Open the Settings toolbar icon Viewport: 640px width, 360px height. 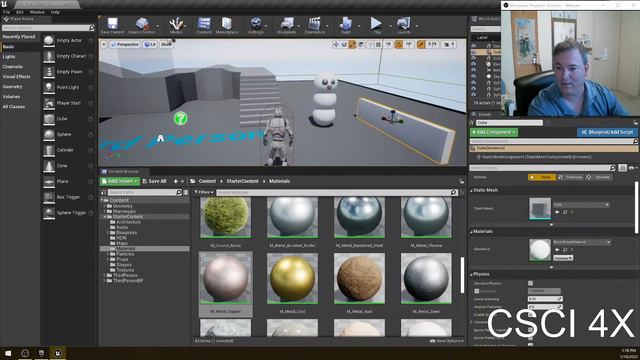pyautogui.click(x=256, y=25)
